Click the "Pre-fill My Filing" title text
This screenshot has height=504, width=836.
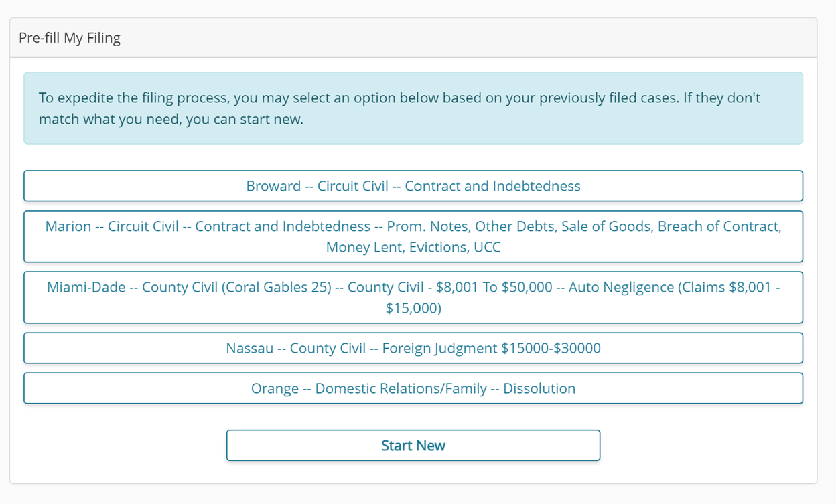70,38
